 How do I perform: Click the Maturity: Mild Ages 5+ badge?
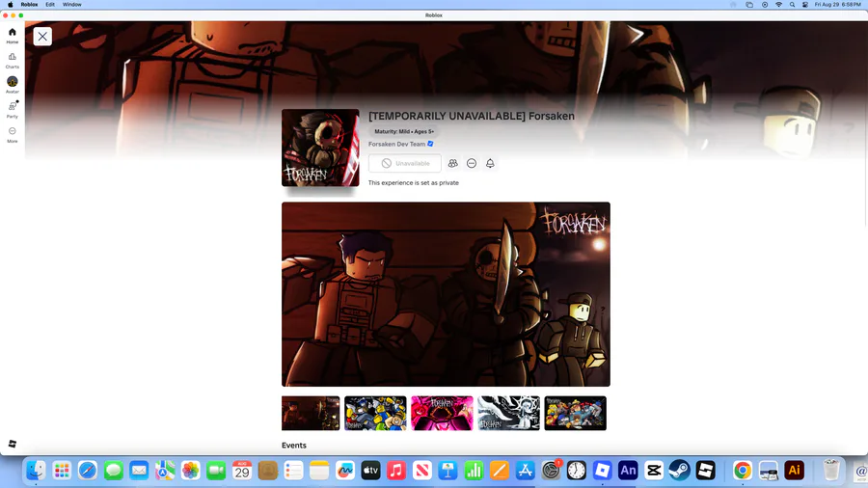tap(404, 132)
